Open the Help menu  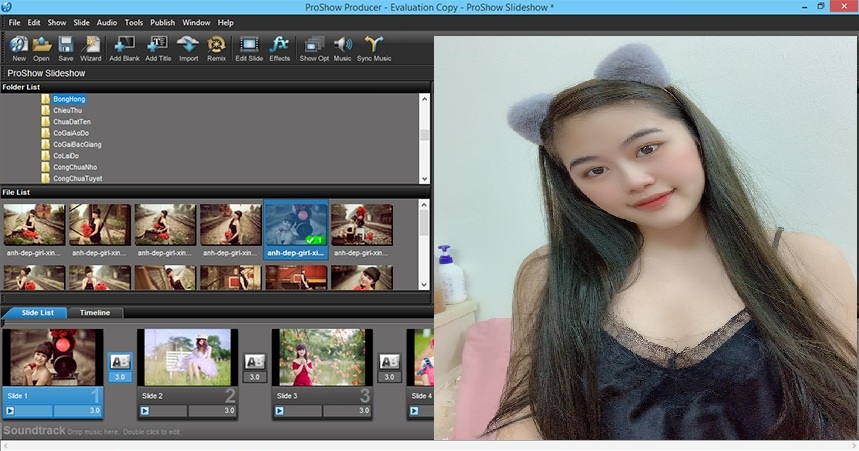226,22
